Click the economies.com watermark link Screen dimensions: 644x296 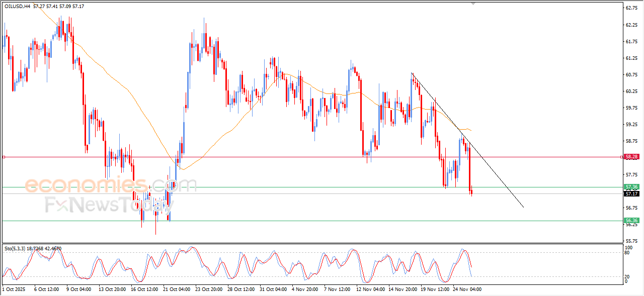pyautogui.click(x=111, y=185)
